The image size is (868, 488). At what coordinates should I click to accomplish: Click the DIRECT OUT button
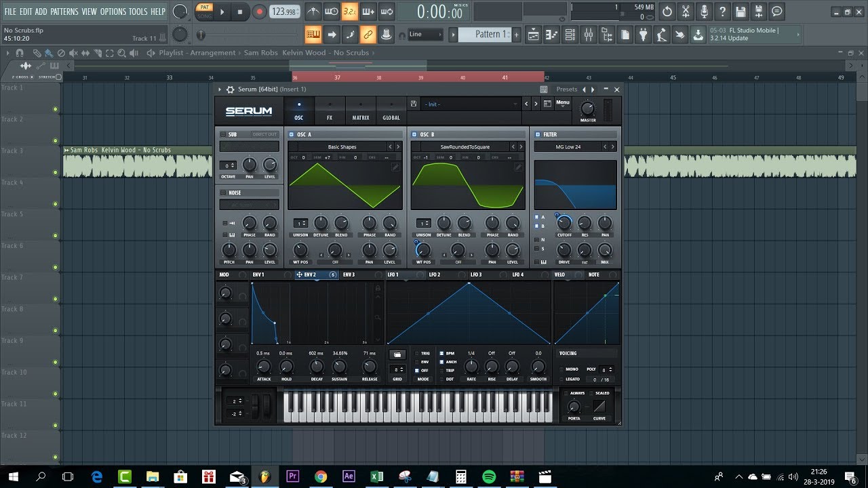point(264,134)
